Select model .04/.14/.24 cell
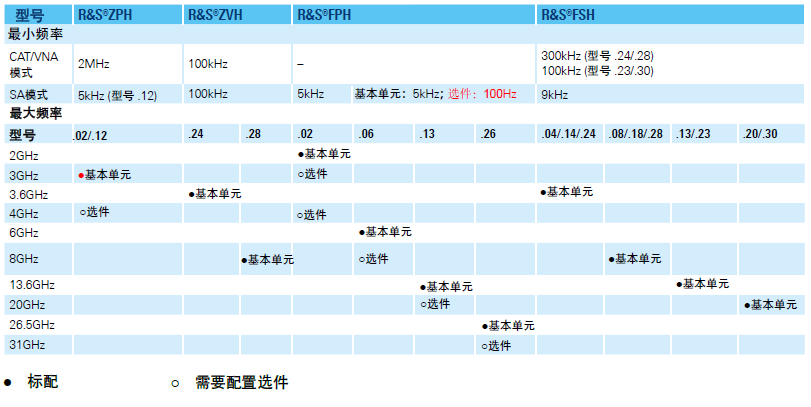The height and width of the screenshot is (407, 811). pos(568,134)
